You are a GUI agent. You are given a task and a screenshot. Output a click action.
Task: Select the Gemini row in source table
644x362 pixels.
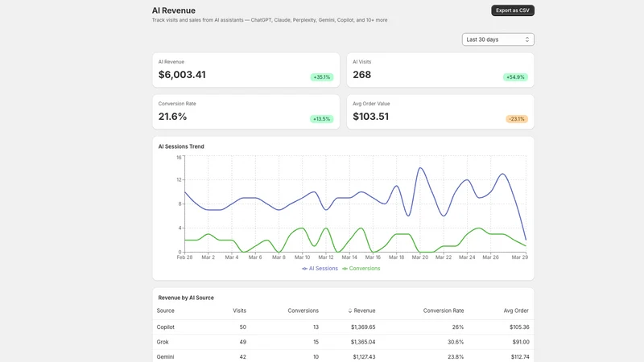tap(343, 356)
